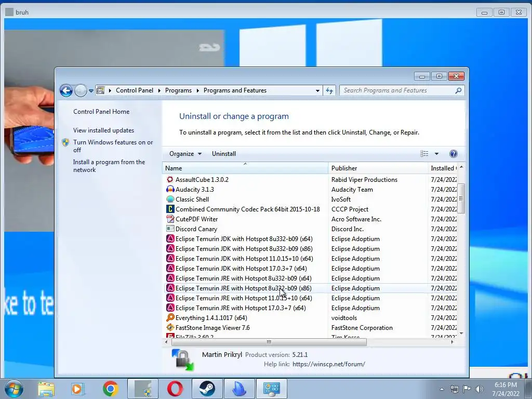
Task: Click the search magnifier icon
Action: [x=458, y=90]
